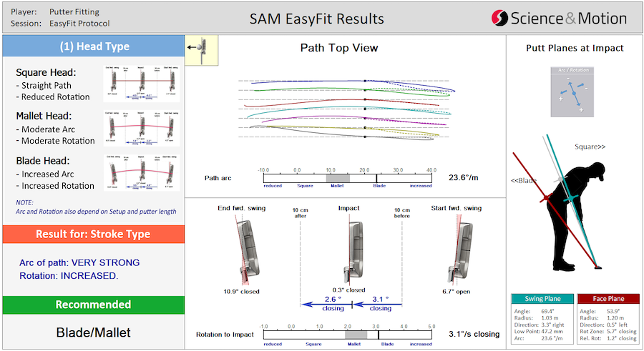Click the SAM EasyFit Results title

(x=317, y=19)
